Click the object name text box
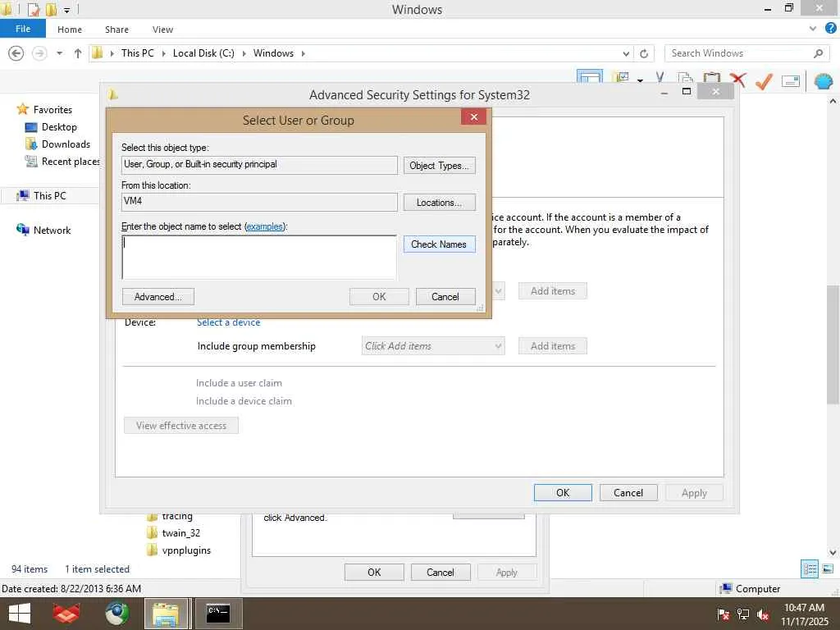The image size is (840, 630). pyautogui.click(x=259, y=257)
